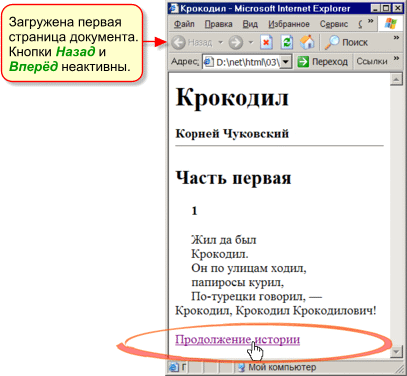Viewport: 407px width, 376px height.
Task: Open the Back history dropdown arrow
Action: [x=220, y=43]
